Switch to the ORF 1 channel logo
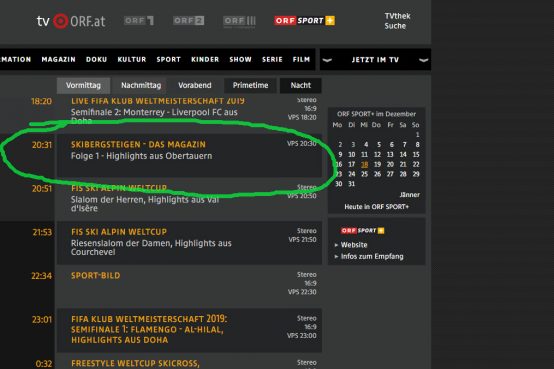 (139, 21)
